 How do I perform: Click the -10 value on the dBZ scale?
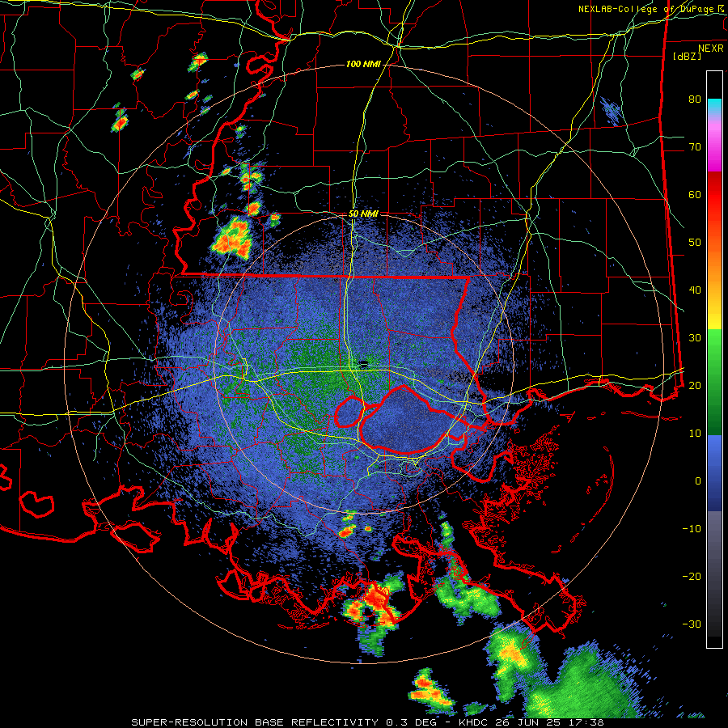point(692,529)
